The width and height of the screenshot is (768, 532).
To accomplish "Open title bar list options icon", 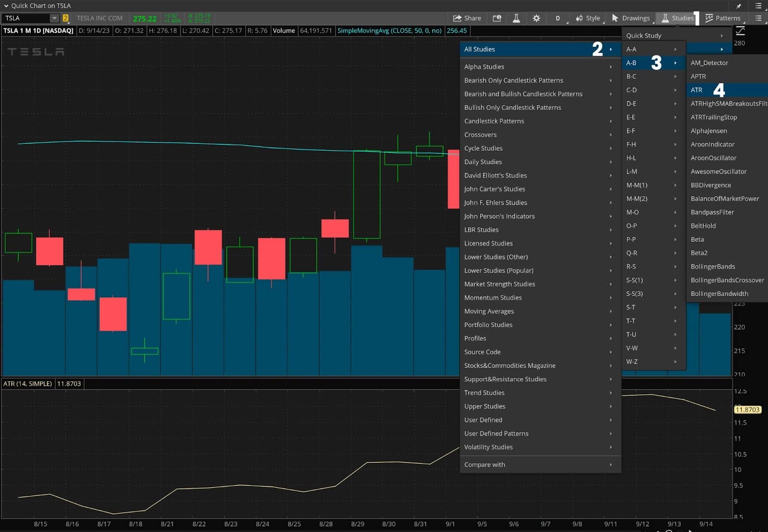I will [x=758, y=6].
